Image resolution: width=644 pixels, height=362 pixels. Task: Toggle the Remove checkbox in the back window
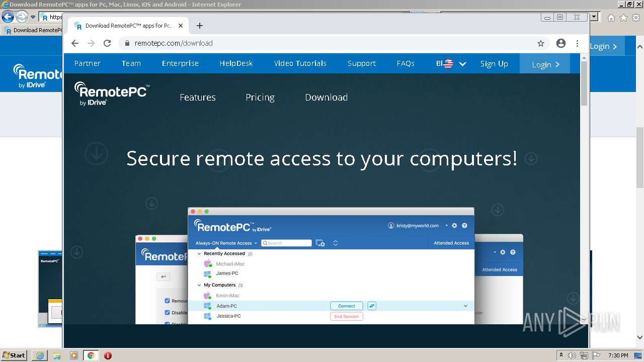click(168, 301)
